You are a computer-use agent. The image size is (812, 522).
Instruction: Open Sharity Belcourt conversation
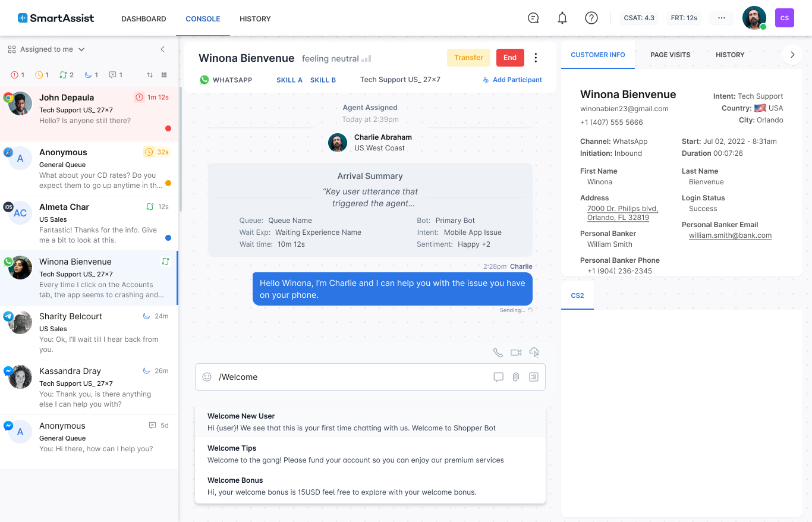[x=89, y=333]
